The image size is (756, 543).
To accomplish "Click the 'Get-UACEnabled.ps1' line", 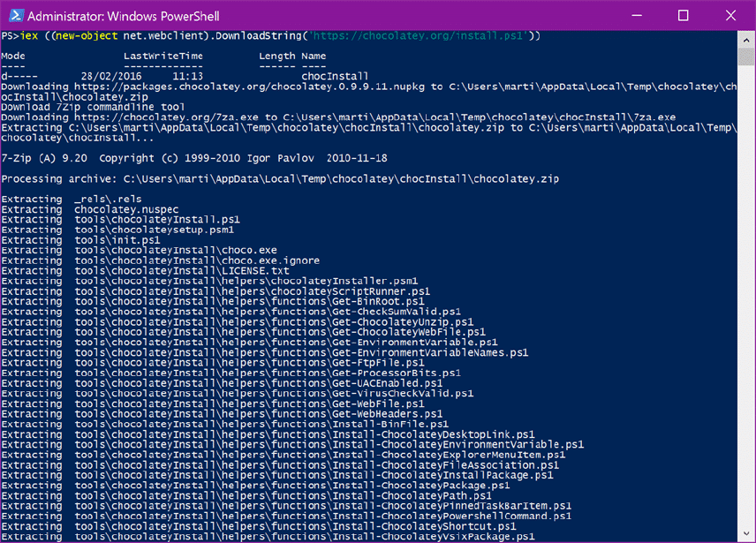I will (x=222, y=383).
